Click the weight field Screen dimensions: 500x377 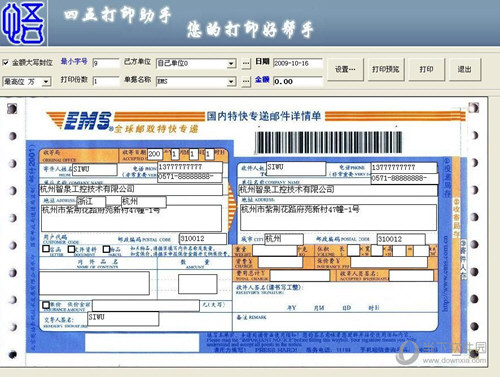tap(274, 250)
